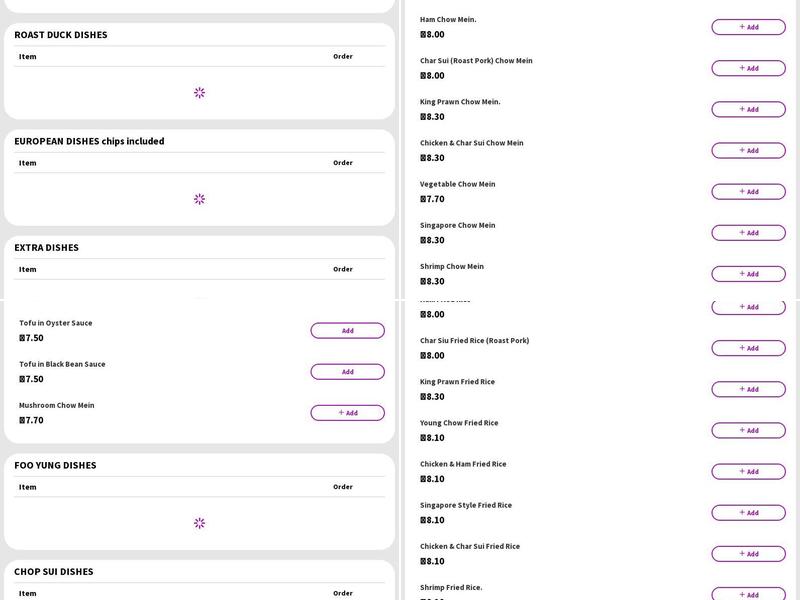Viewport: 800px width, 600px height.
Task: Add Chicken & Char Sui Fried Rice
Action: (748, 554)
